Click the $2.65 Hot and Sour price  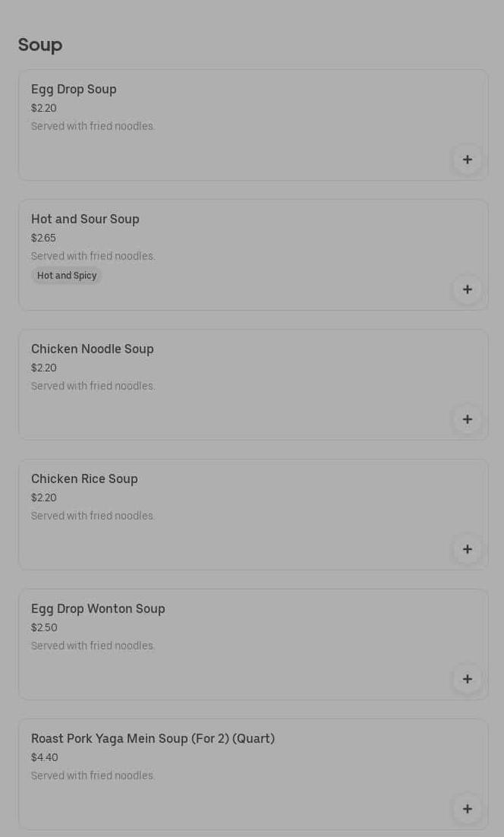click(43, 238)
